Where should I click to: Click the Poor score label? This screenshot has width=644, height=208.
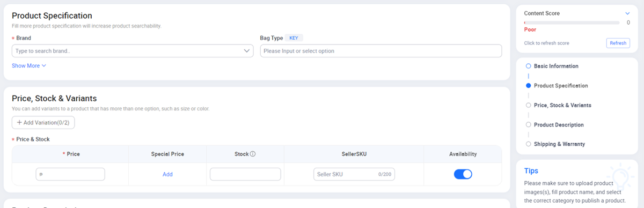530,29
